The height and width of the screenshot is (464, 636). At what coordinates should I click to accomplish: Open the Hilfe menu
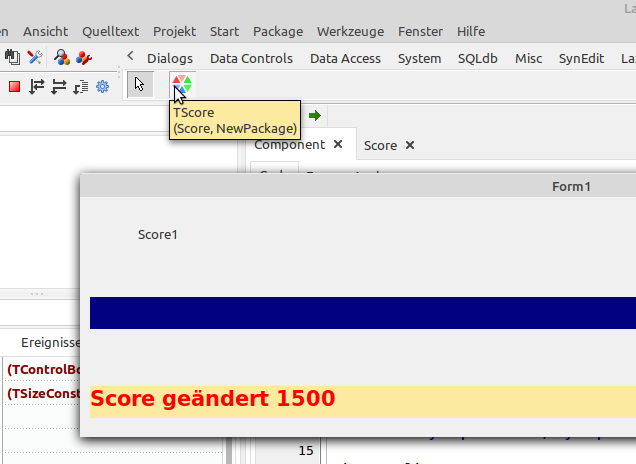471,31
